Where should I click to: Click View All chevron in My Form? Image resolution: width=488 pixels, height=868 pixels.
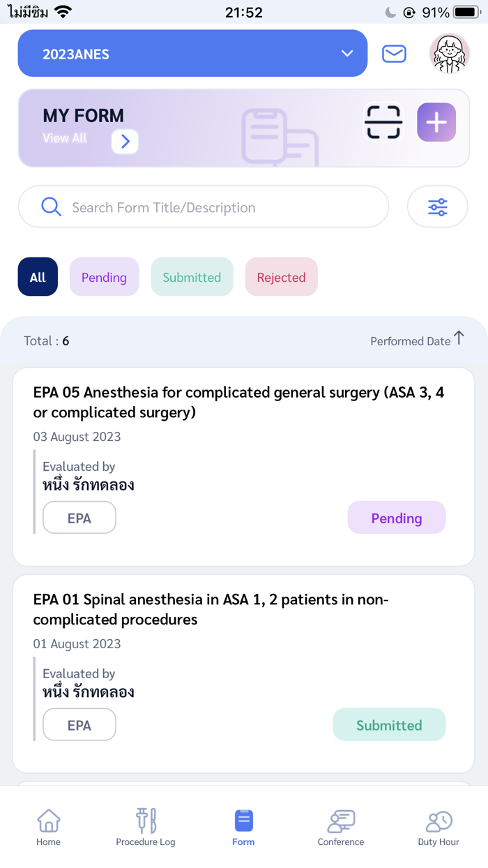click(x=125, y=142)
